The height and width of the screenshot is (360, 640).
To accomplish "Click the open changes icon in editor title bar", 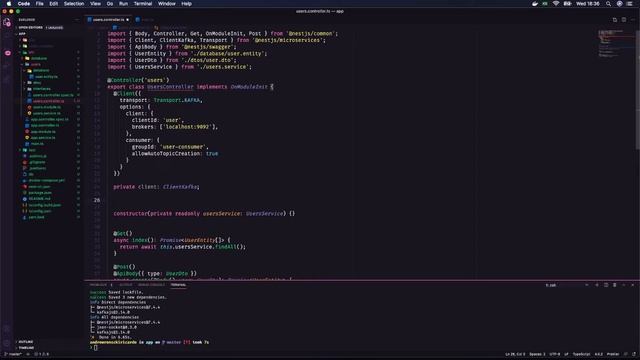I will (x=615, y=20).
